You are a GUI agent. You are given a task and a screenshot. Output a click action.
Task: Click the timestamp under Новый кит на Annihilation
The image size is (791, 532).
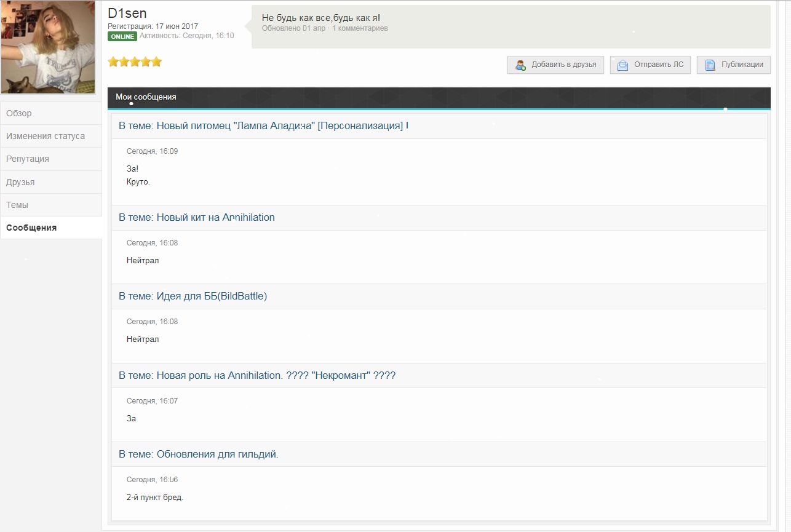(152, 243)
